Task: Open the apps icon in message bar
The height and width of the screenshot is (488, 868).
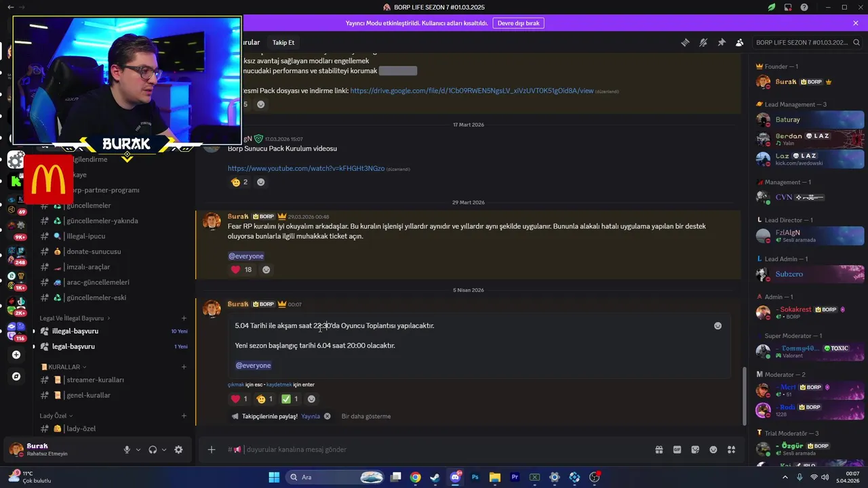Action: coord(732,449)
